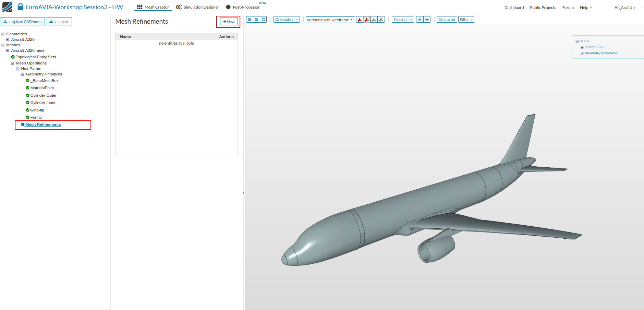Click the New mesh refinement button
Screen dimensions: 644x310
click(x=229, y=22)
